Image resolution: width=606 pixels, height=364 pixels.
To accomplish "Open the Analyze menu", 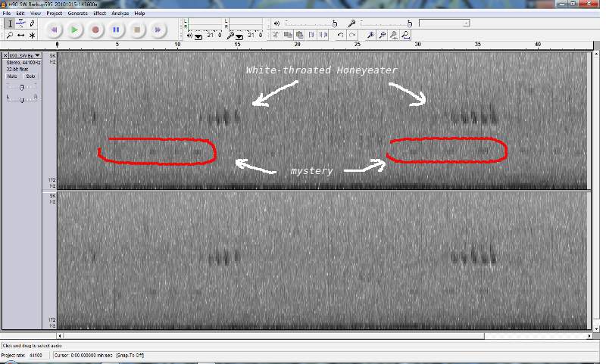I will [120, 14].
